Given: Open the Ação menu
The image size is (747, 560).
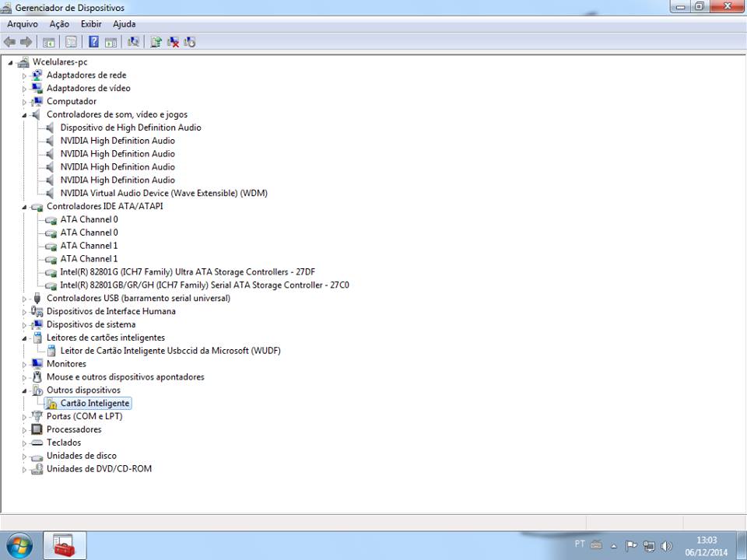Looking at the screenshot, I should 59,24.
